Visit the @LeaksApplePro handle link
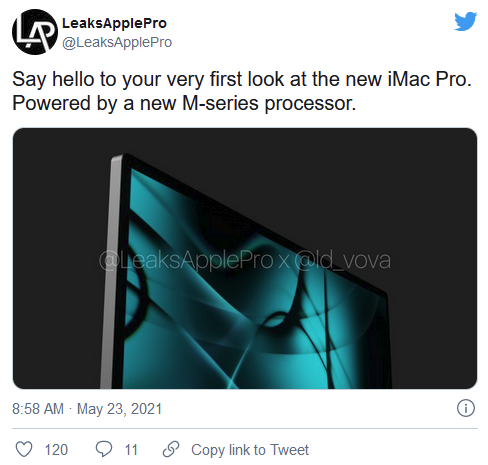The image size is (488, 465). click(x=117, y=42)
